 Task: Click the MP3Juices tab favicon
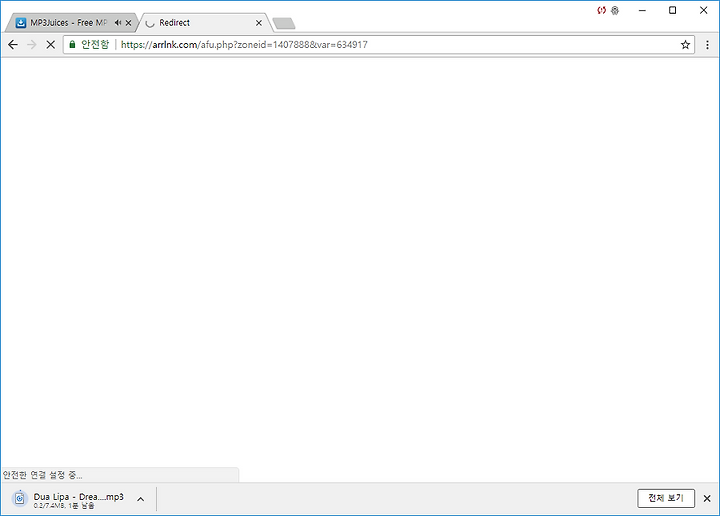pos(21,22)
